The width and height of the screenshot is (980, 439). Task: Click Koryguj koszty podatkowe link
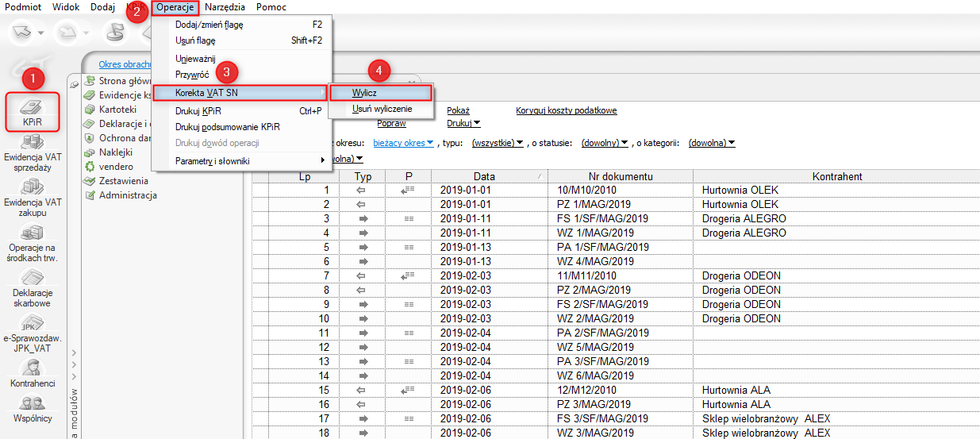coord(567,111)
